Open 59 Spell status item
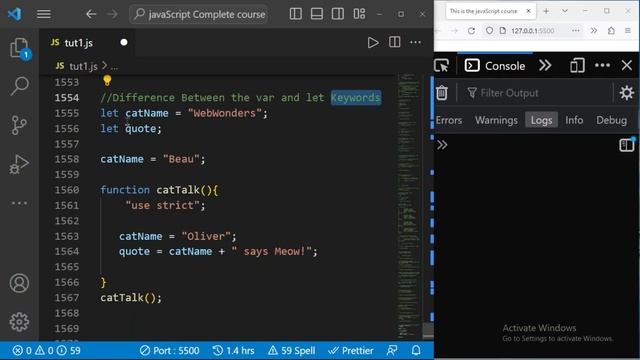Image resolution: width=640 pixels, height=360 pixels. (291, 351)
